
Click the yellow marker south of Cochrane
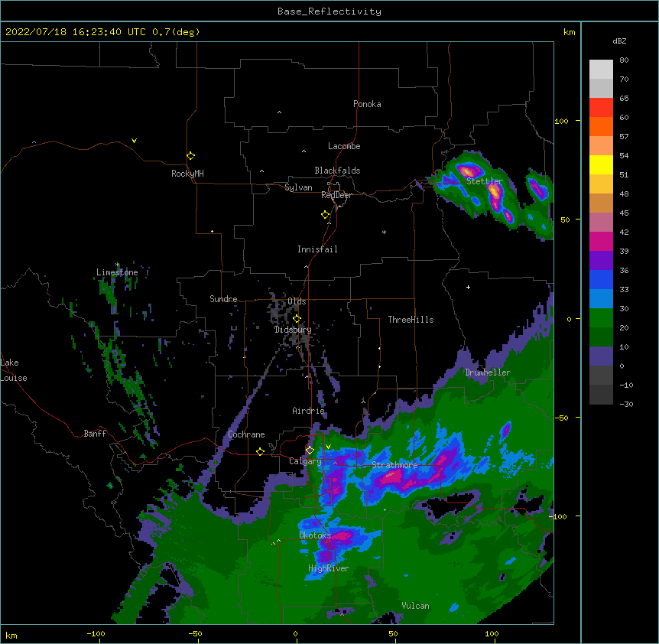click(260, 452)
